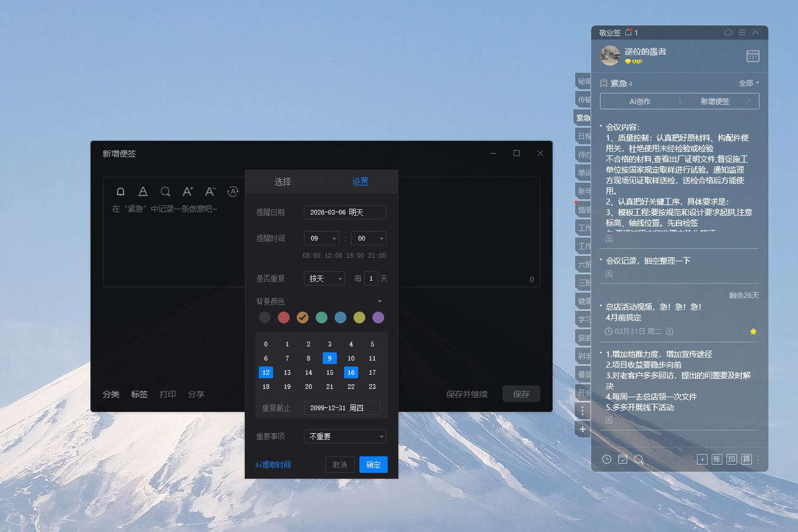Open the print function via the 印 icon
The height and width of the screenshot is (532, 798).
pyautogui.click(x=731, y=459)
